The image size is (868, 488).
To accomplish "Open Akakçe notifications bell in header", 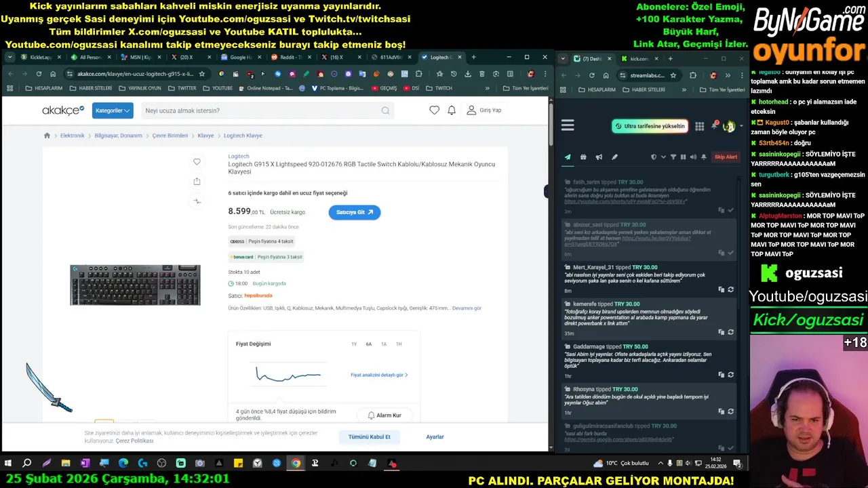I will tap(452, 110).
